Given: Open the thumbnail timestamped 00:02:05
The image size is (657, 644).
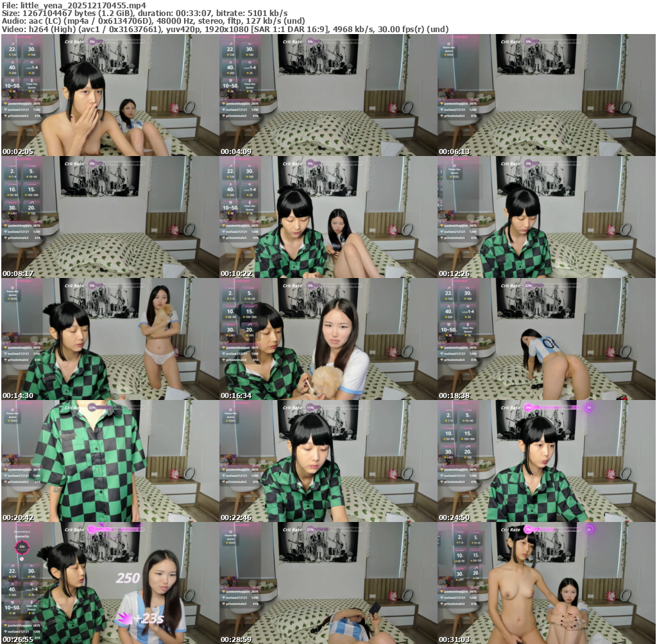Looking at the screenshot, I should pos(110,95).
